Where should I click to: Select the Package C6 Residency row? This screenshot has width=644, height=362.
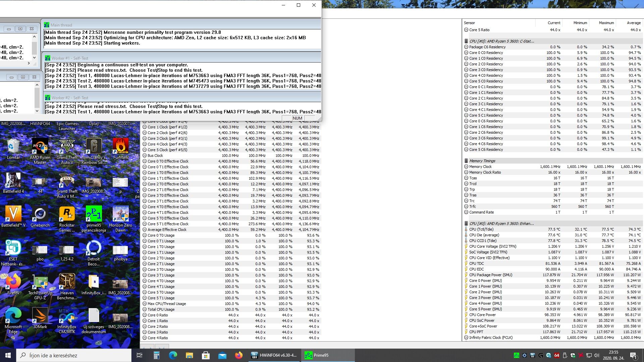tap(552, 47)
